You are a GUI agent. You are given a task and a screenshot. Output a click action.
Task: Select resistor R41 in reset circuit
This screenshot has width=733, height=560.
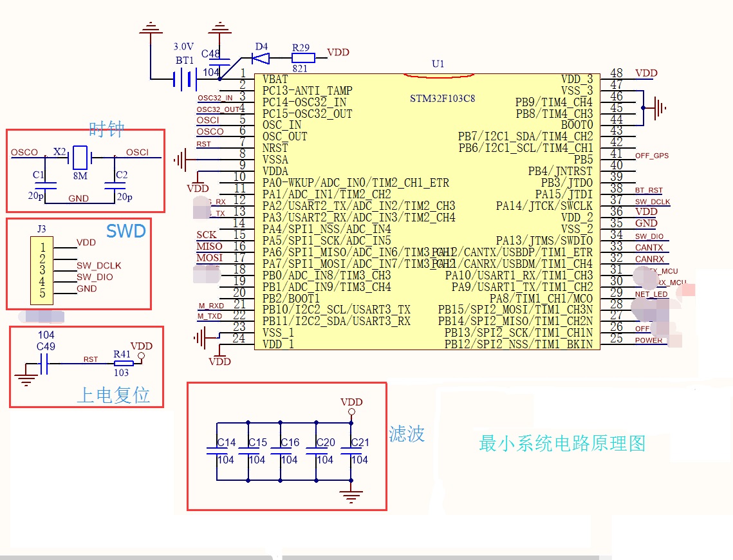[124, 363]
